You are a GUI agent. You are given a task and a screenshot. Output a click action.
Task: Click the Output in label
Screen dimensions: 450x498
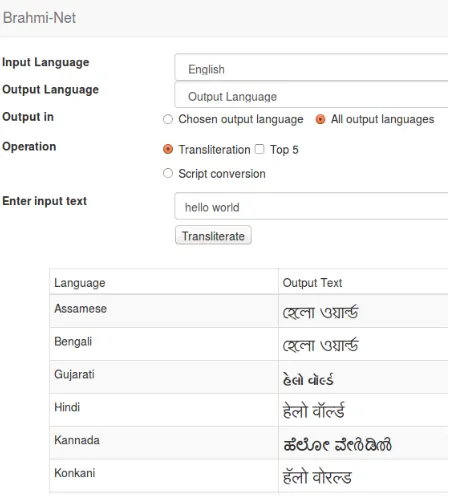pos(28,117)
